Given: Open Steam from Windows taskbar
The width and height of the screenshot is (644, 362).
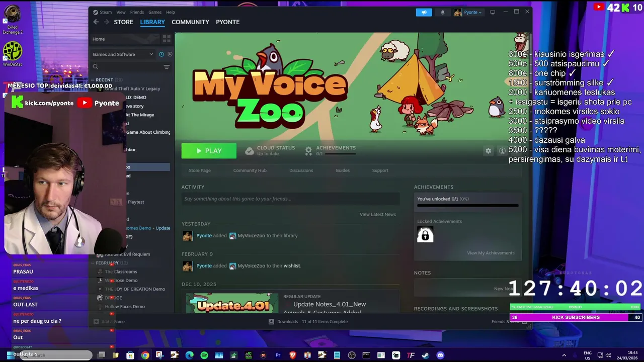Looking at the screenshot, I should (x=426, y=355).
